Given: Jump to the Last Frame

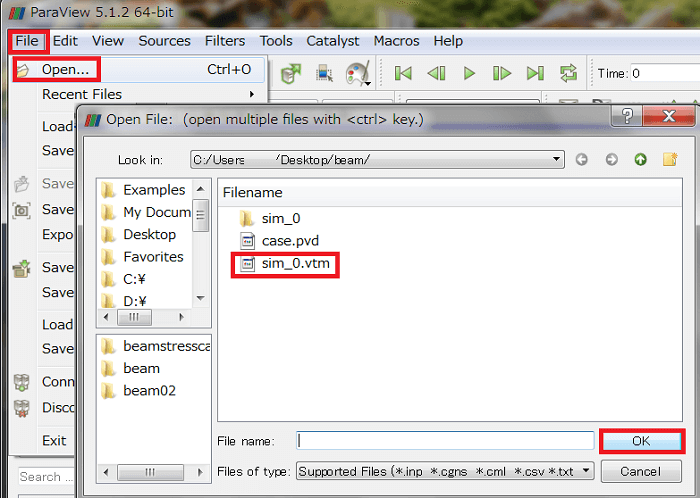Looking at the screenshot, I should coord(535,73).
